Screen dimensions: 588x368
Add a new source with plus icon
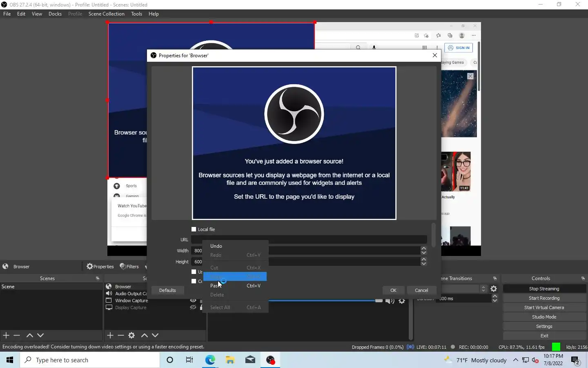[110, 335]
